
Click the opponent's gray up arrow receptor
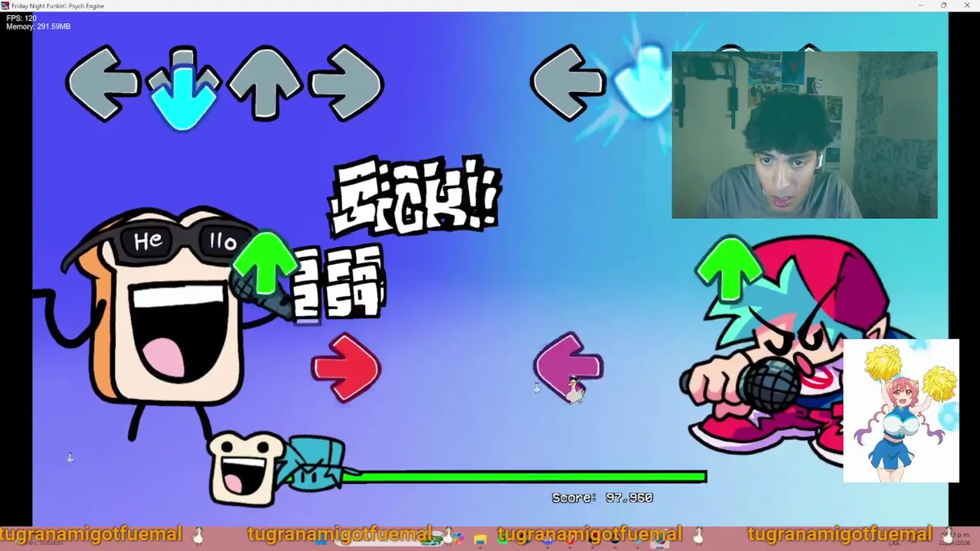point(265,83)
